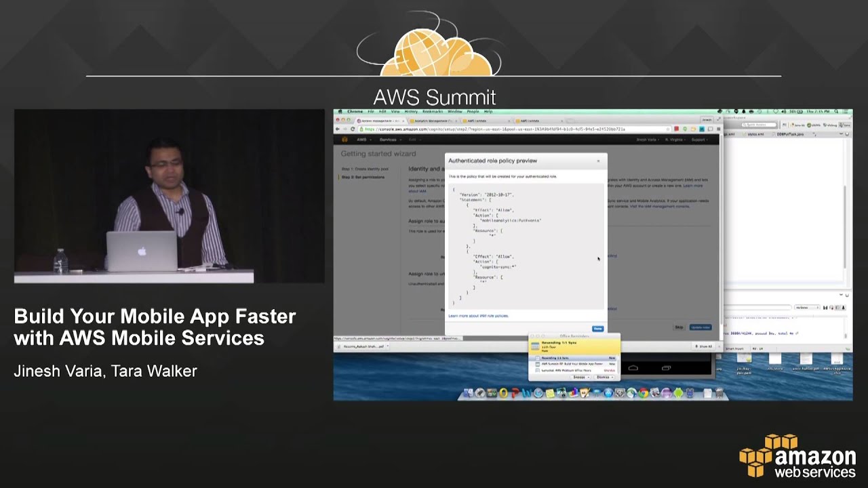This screenshot has width=868, height=488.
Task: Open Finder from the Dock
Action: (469, 393)
